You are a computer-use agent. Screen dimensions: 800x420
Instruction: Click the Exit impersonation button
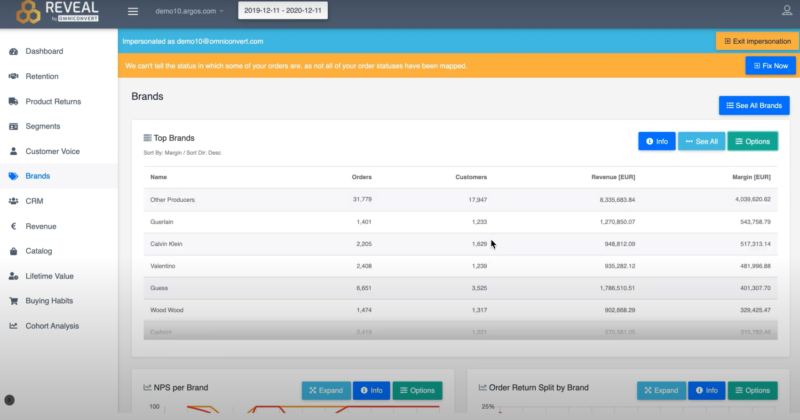(757, 41)
